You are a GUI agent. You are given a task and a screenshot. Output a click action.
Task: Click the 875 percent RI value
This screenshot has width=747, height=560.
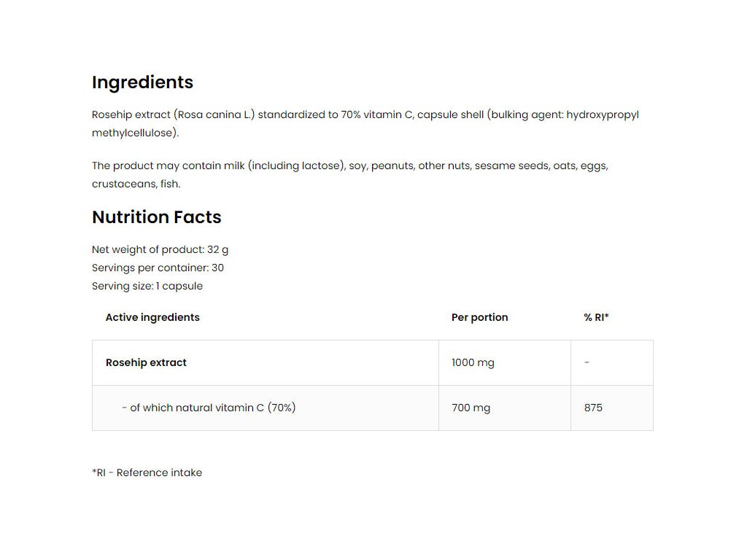[x=593, y=408]
